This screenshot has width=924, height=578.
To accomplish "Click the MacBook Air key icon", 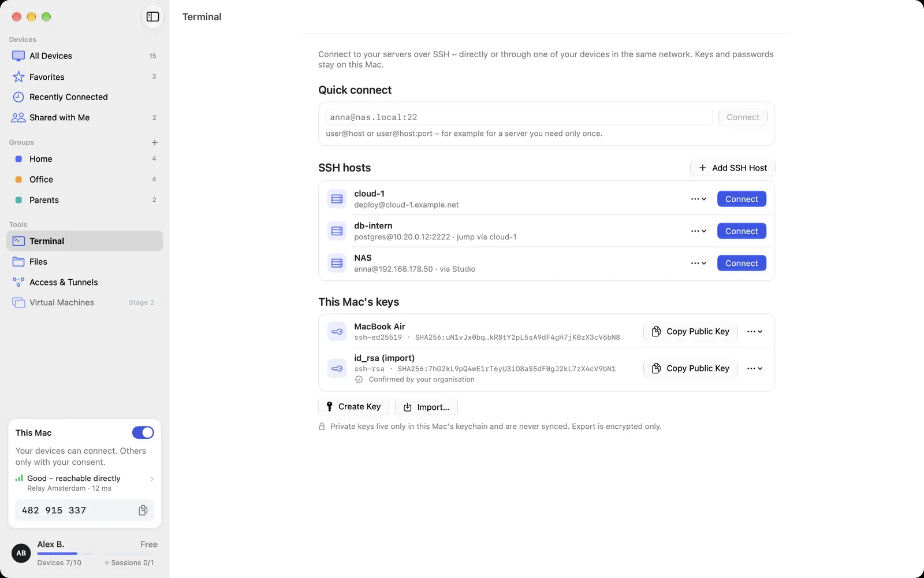I will [337, 332].
